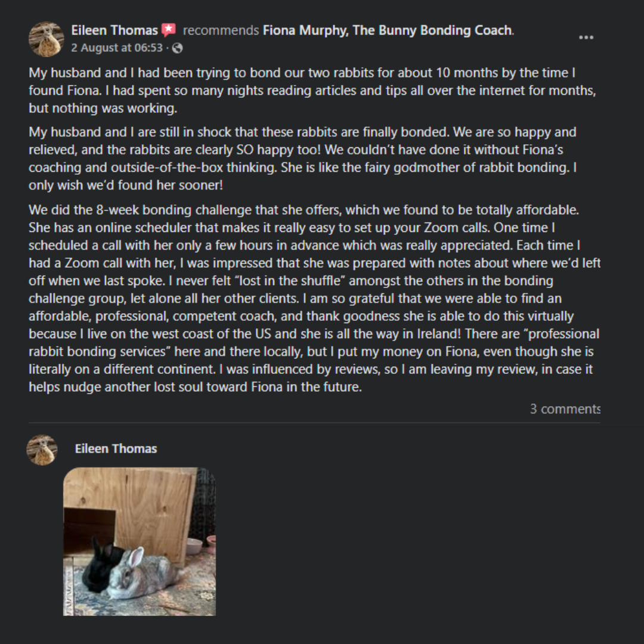Click the word "recommends" in the post header

pyautogui.click(x=221, y=30)
